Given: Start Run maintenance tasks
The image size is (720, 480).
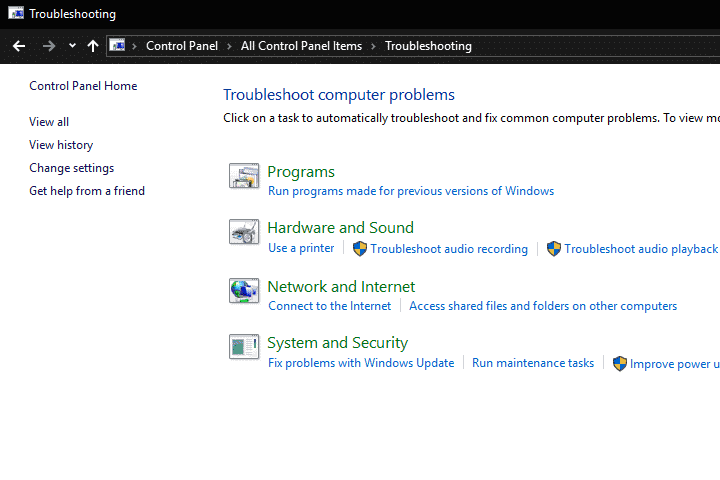Looking at the screenshot, I should [533, 363].
